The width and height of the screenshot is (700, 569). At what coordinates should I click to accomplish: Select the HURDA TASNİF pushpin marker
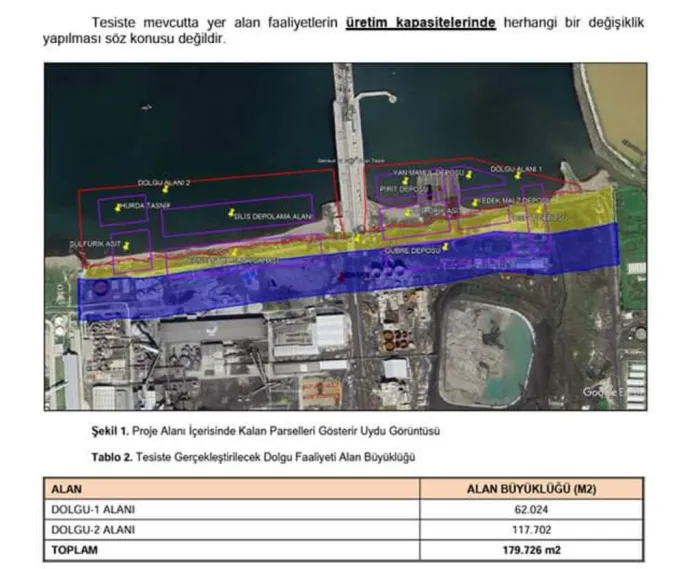(118, 208)
